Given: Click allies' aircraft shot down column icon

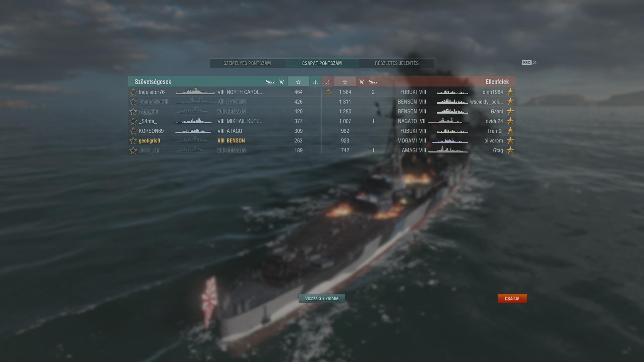Looking at the screenshot, I should pyautogui.click(x=281, y=82).
